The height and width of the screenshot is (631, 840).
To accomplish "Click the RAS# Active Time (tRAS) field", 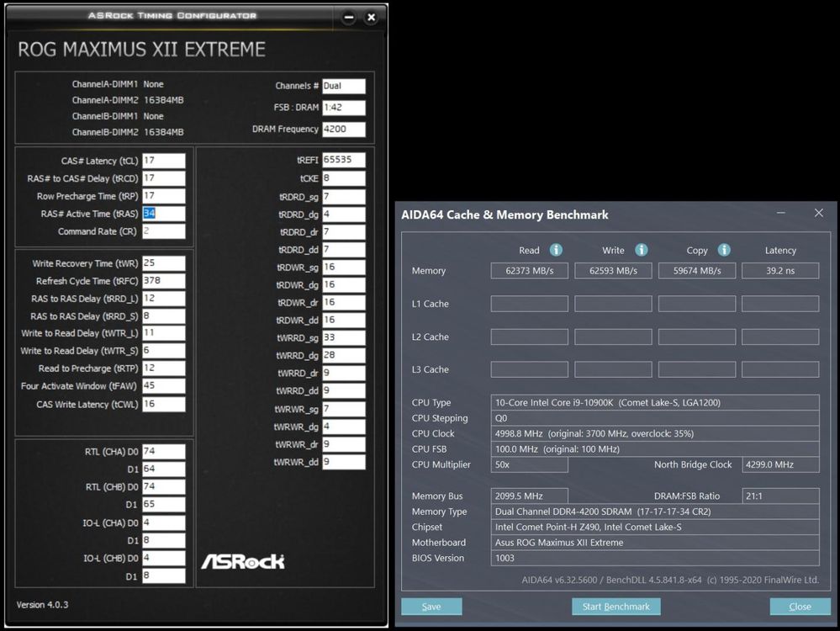I will [164, 214].
